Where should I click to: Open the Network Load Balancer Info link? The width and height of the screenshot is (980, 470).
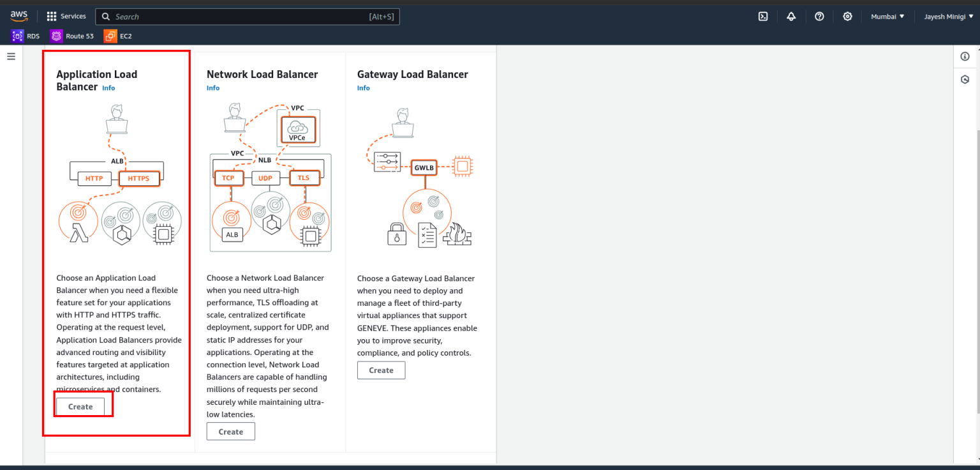click(x=212, y=87)
